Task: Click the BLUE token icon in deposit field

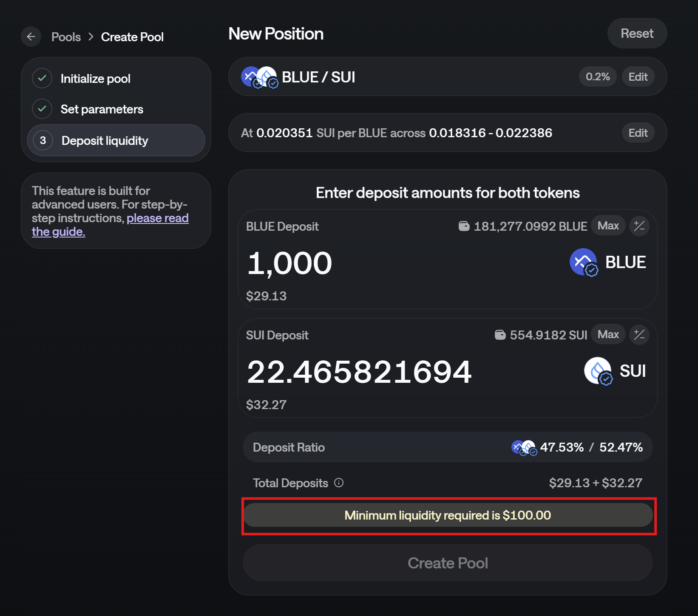Action: (583, 262)
